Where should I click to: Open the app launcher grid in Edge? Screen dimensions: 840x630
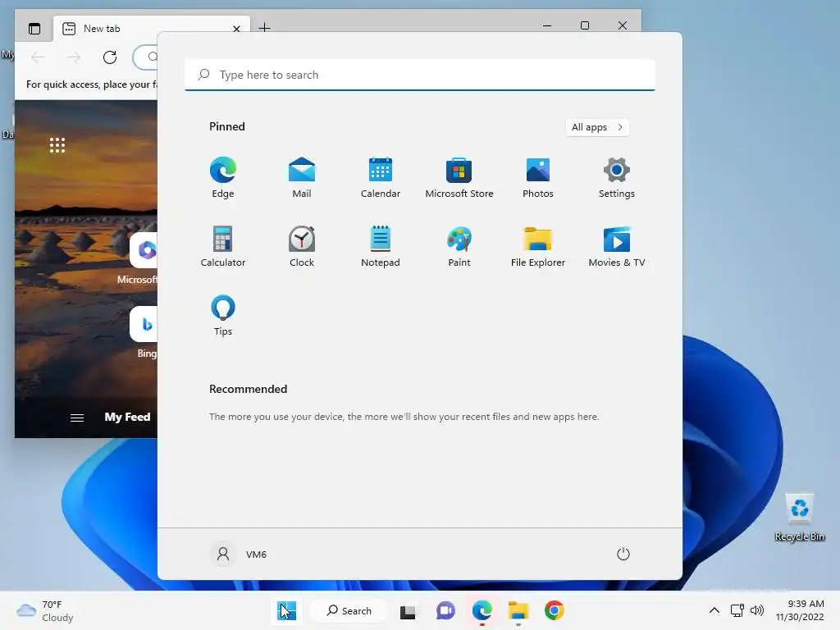(x=57, y=145)
